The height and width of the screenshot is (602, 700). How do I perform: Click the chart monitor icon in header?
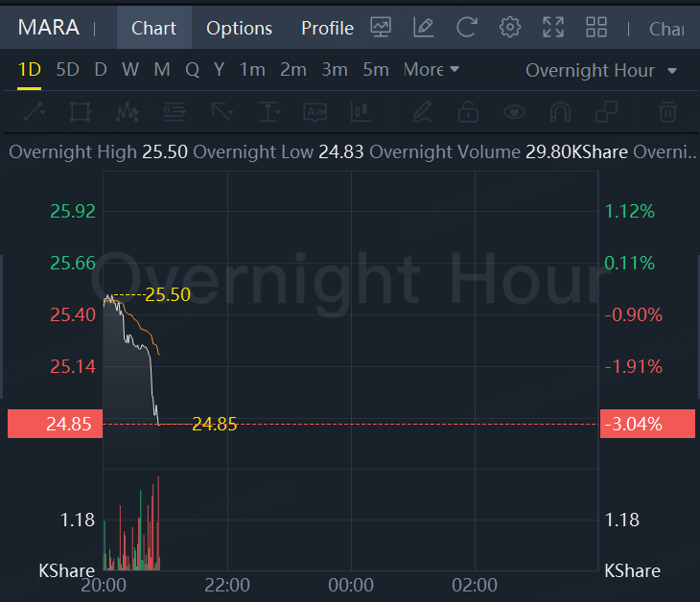click(x=381, y=28)
